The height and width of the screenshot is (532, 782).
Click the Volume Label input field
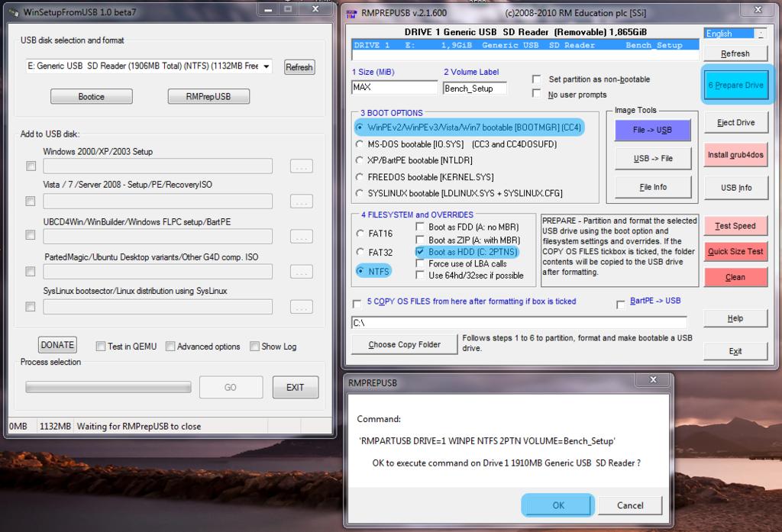(x=475, y=89)
